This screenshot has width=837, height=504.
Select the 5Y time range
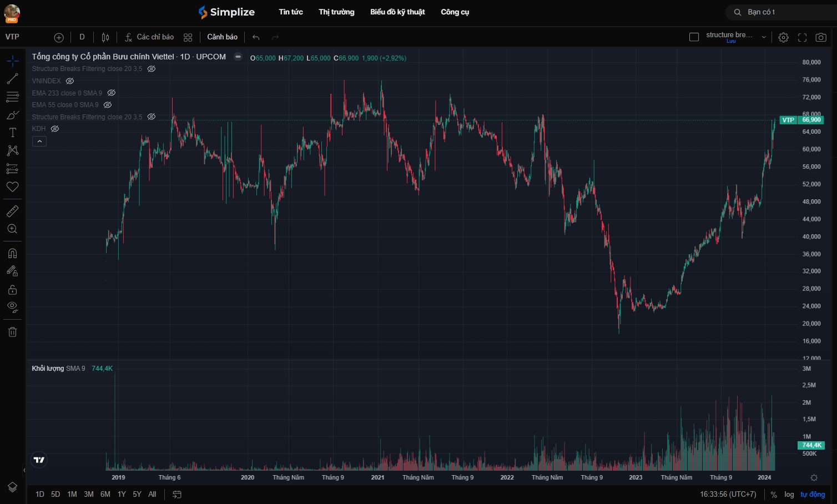(137, 494)
